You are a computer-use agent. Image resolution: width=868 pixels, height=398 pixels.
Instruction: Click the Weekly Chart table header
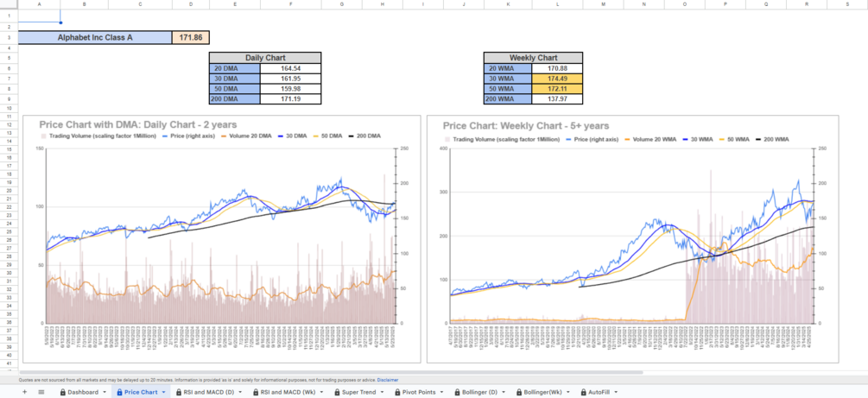click(x=533, y=58)
